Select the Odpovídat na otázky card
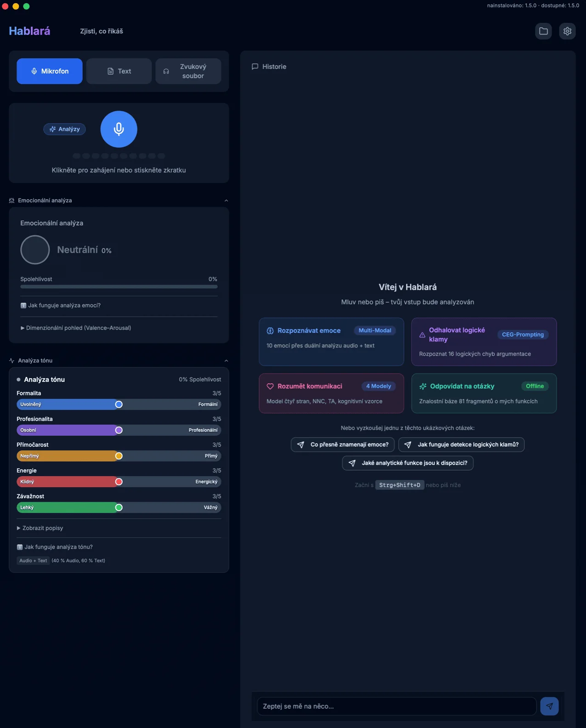Screen dimensions: 586x728 484,393
